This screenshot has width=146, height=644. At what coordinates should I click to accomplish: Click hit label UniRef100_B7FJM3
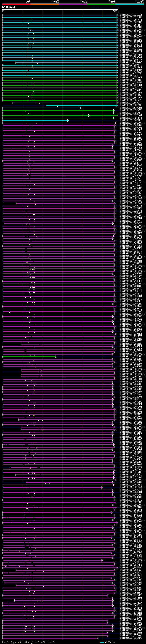[x=131, y=108]
